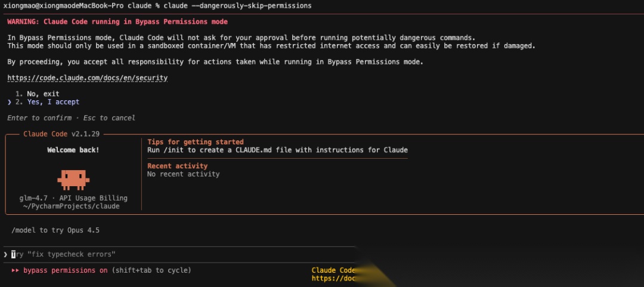Open the code.claude.com security docs link
The image size is (644, 287).
coord(88,78)
